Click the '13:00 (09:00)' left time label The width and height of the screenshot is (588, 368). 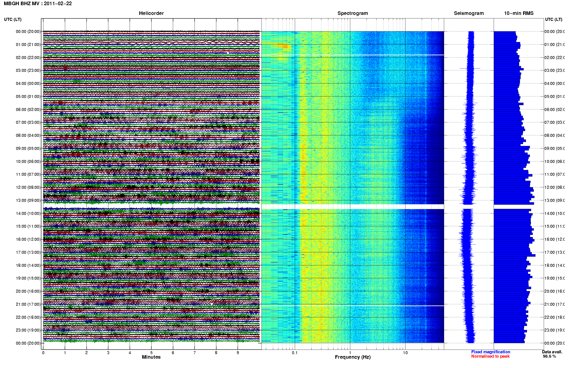(28, 201)
